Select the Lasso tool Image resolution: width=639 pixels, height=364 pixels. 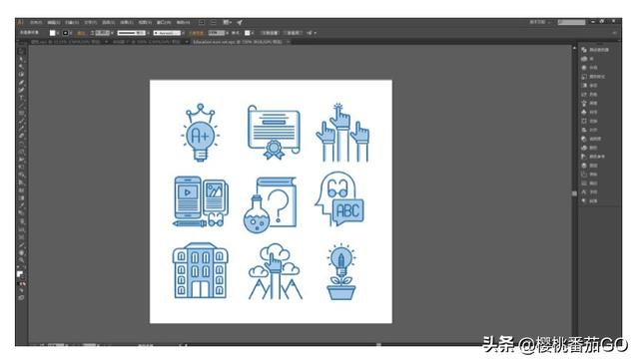click(x=22, y=75)
